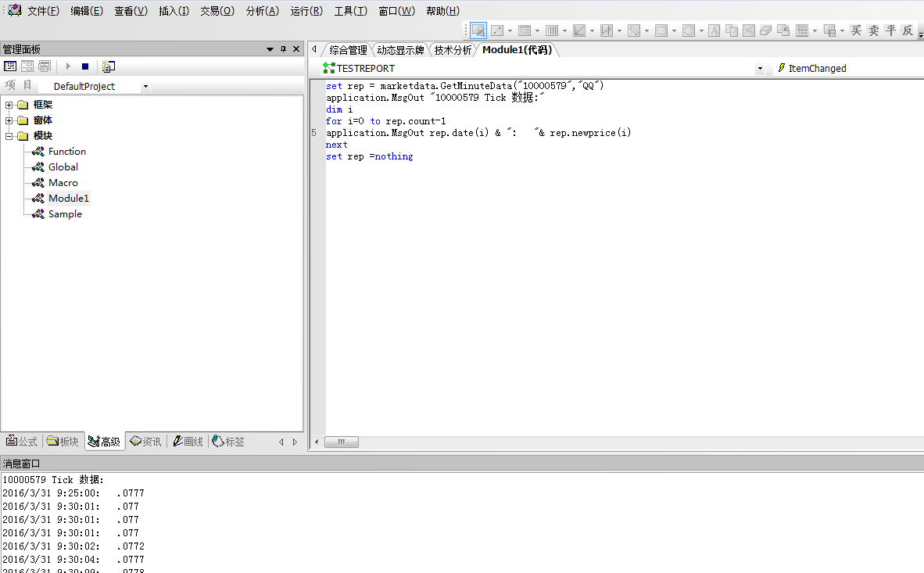Open the TESTREPORT object dropdown
Viewport: 924px width, 573px height.
point(760,68)
